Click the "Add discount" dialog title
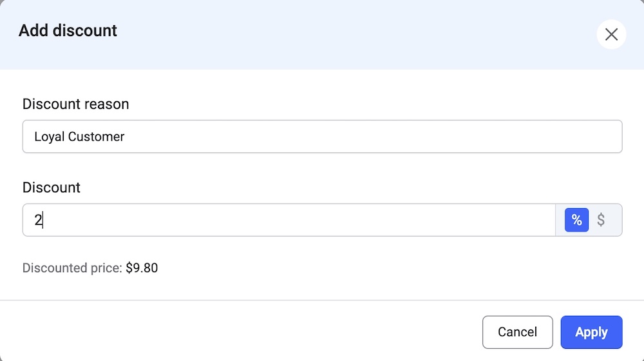This screenshot has height=361, width=644. (x=68, y=30)
